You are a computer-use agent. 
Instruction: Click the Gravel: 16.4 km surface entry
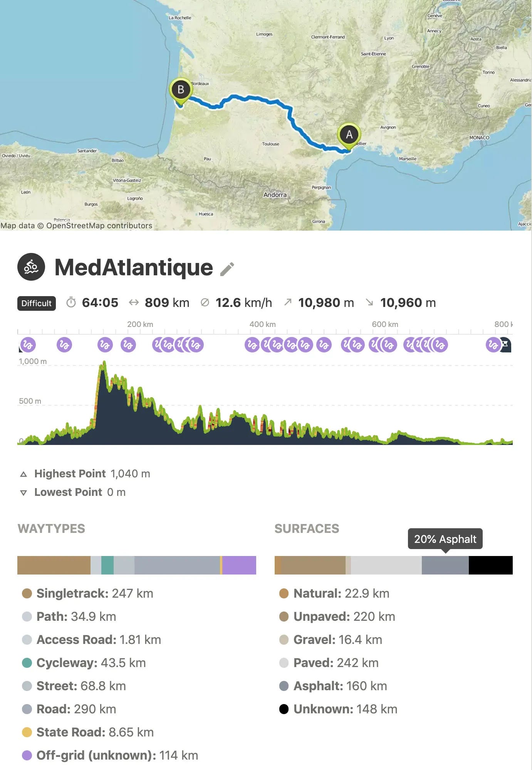pyautogui.click(x=331, y=639)
